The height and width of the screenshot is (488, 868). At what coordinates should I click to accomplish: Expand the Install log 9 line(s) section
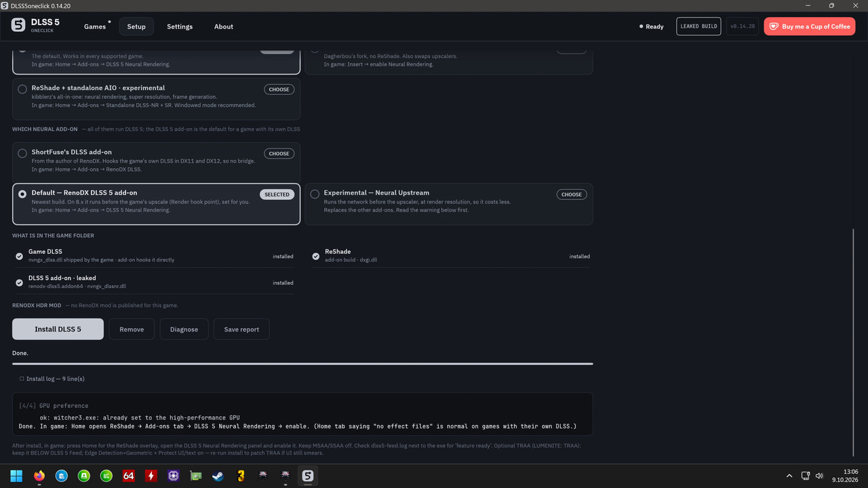pyautogui.click(x=52, y=379)
